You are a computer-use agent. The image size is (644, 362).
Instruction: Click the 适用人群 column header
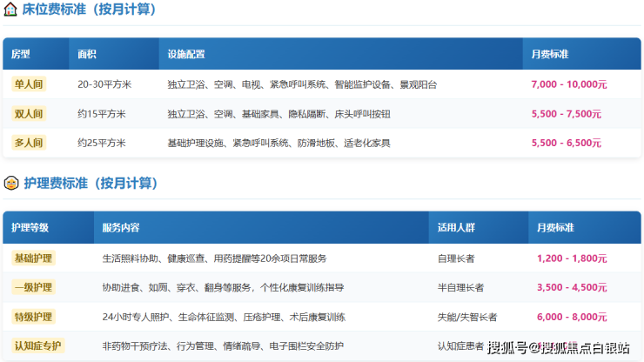(456, 228)
